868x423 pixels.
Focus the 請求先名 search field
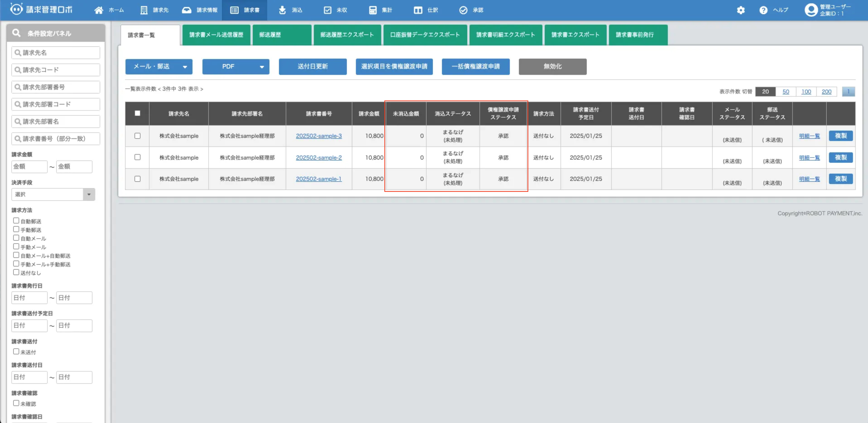[x=56, y=53]
